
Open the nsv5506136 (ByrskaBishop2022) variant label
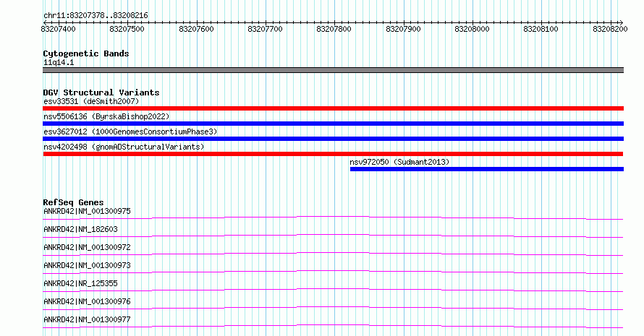[106, 116]
